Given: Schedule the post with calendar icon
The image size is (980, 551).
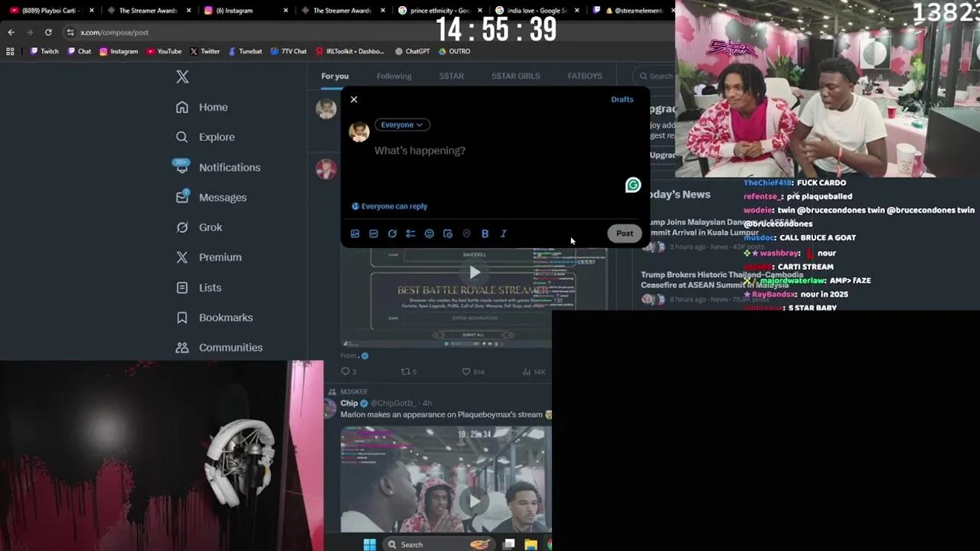Looking at the screenshot, I should point(448,234).
